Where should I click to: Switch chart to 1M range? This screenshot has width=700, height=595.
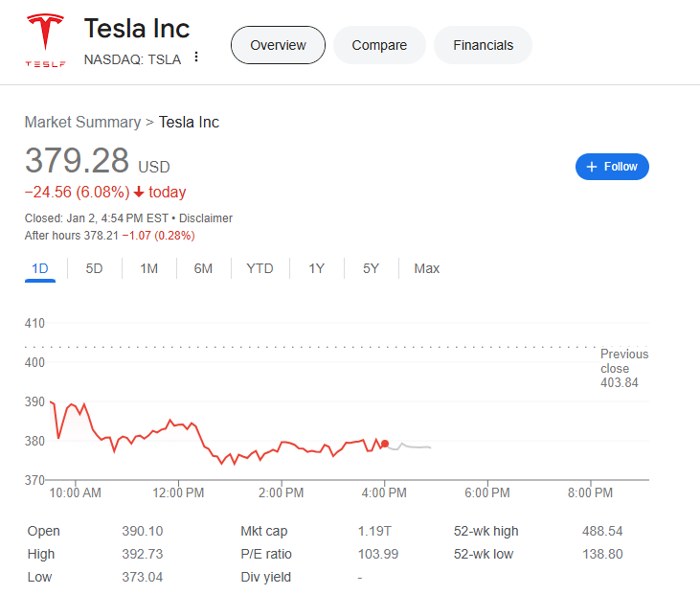click(148, 268)
